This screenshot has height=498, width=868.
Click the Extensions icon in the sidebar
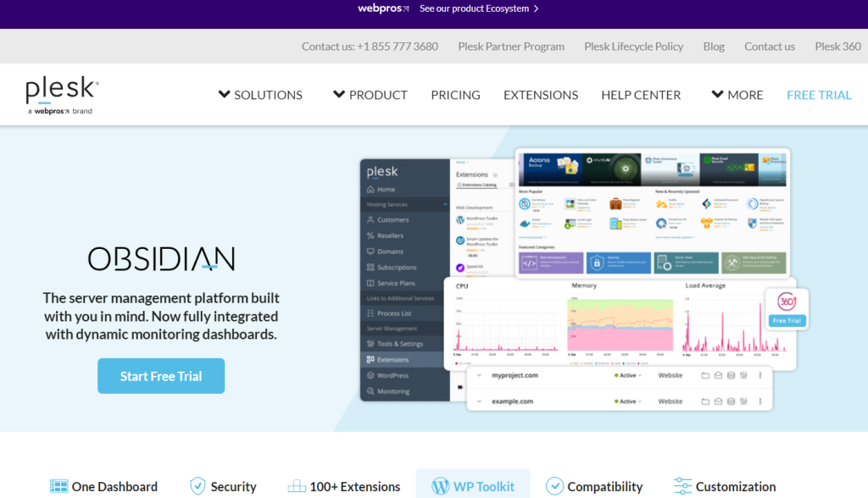tap(370, 359)
